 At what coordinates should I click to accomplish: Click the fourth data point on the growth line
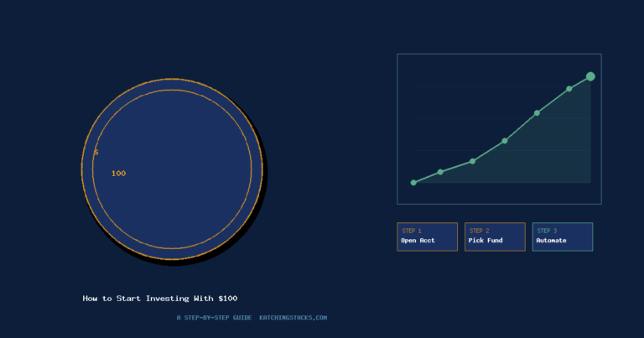tap(505, 141)
